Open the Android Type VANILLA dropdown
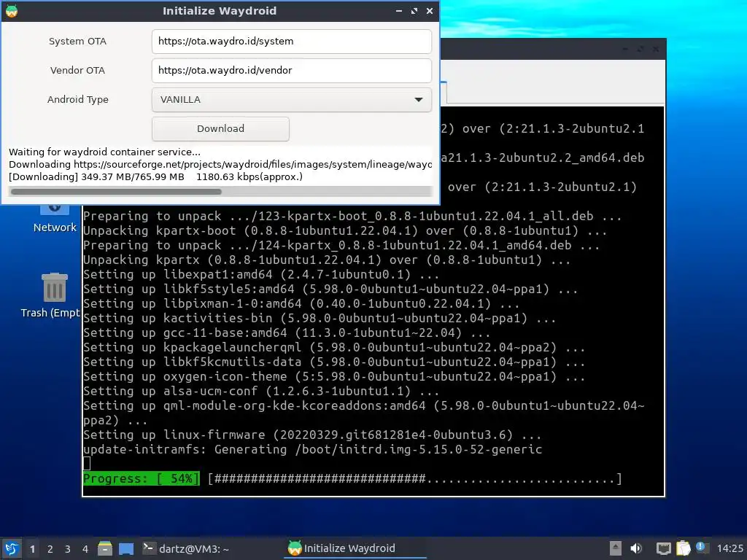The image size is (747, 560). 292,99
